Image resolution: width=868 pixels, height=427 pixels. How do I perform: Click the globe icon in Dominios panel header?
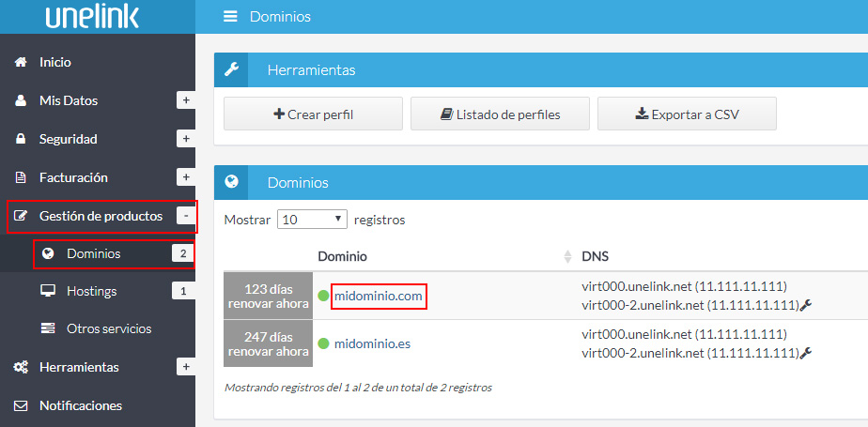coord(231,182)
